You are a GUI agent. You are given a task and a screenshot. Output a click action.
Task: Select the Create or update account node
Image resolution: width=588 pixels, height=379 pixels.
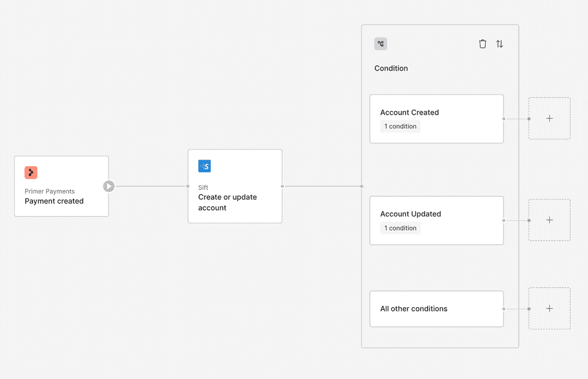[x=235, y=186]
